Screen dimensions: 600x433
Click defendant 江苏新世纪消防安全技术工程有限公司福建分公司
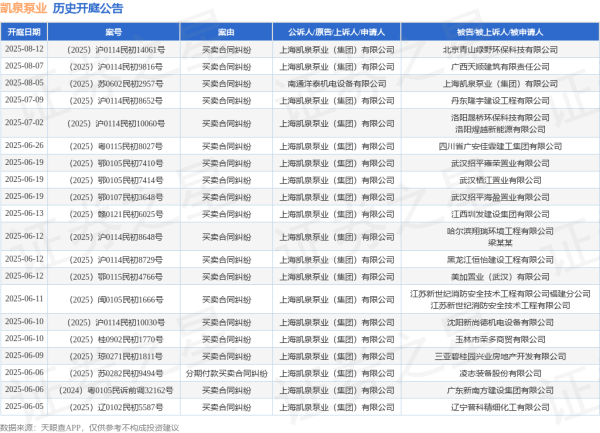coord(500,294)
